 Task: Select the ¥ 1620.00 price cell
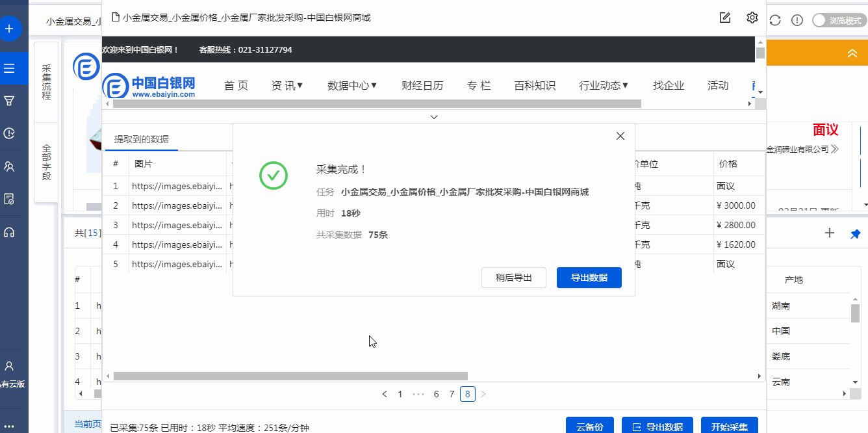[x=738, y=244]
